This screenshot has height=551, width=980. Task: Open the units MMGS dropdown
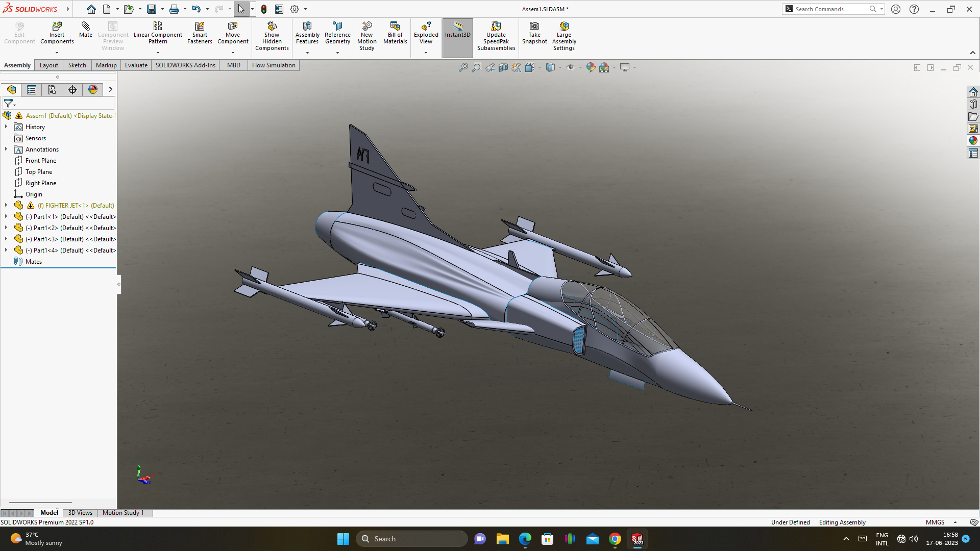pos(955,522)
